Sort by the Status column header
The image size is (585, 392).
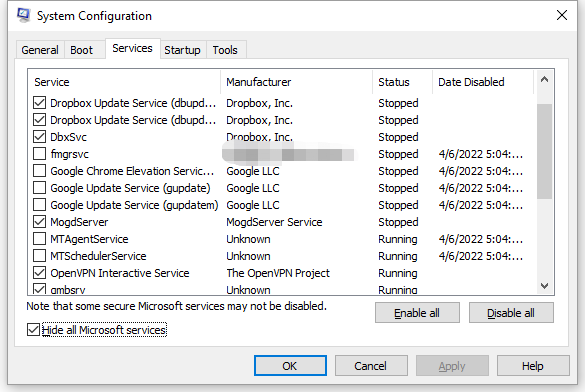403,82
